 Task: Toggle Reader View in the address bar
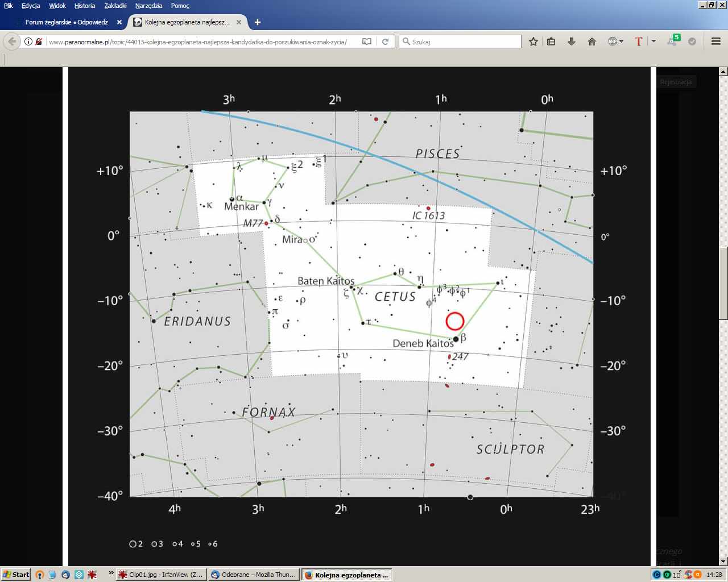click(367, 41)
